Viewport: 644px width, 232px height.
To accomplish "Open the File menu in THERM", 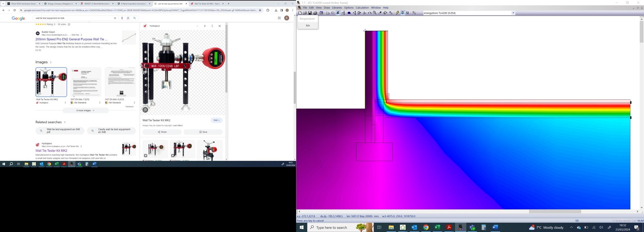I will coord(305,8).
